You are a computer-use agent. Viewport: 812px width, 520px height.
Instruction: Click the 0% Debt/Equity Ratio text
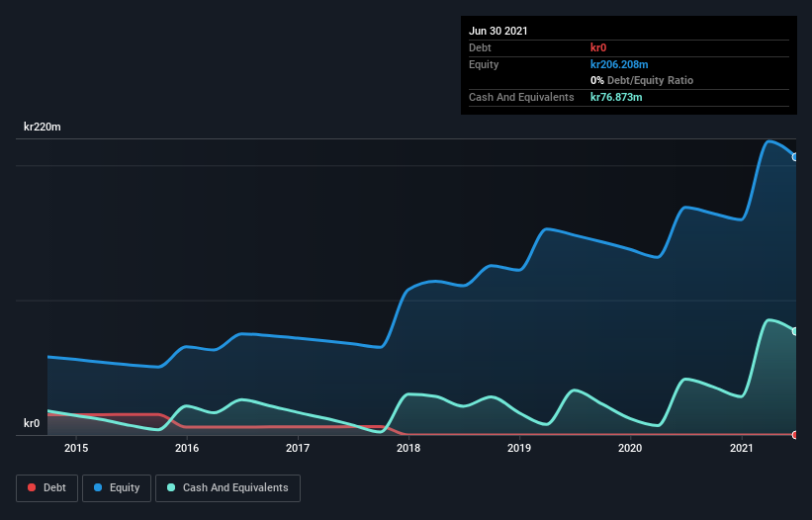(x=642, y=81)
